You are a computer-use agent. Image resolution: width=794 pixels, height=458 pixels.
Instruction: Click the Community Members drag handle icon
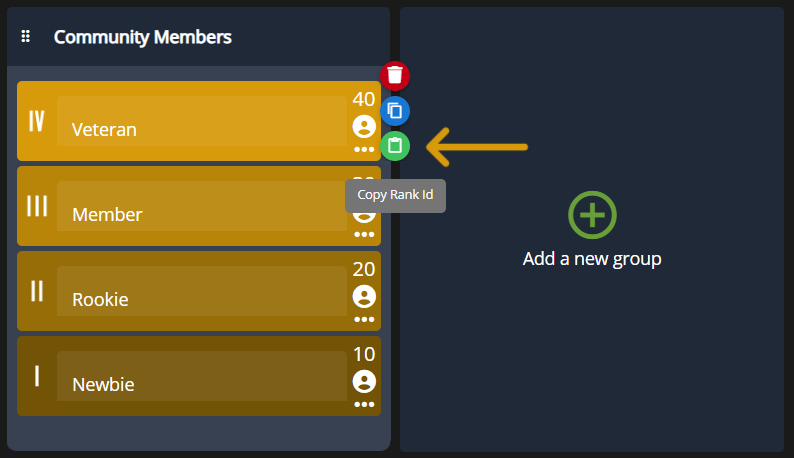(x=26, y=37)
